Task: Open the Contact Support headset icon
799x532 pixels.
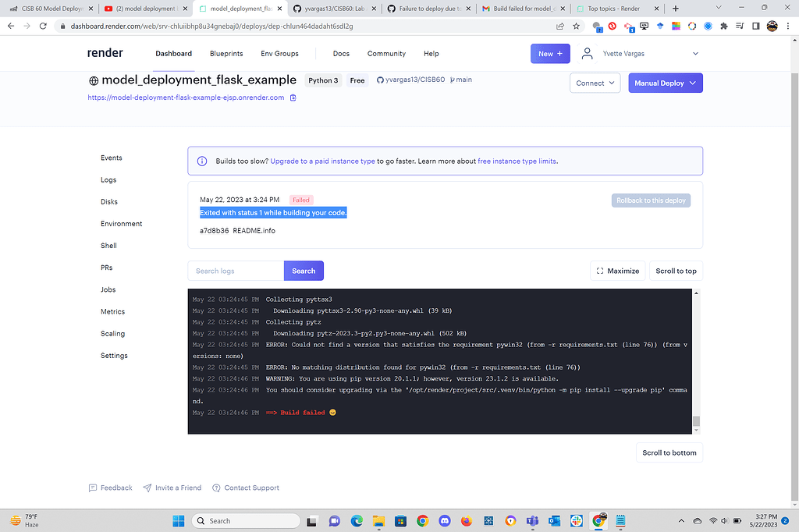Action: click(x=216, y=488)
